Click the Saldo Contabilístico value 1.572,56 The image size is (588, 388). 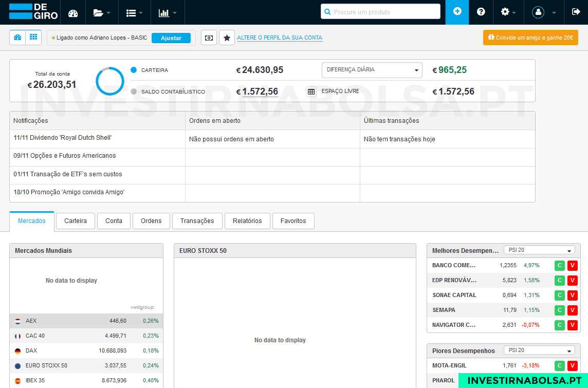pos(260,91)
